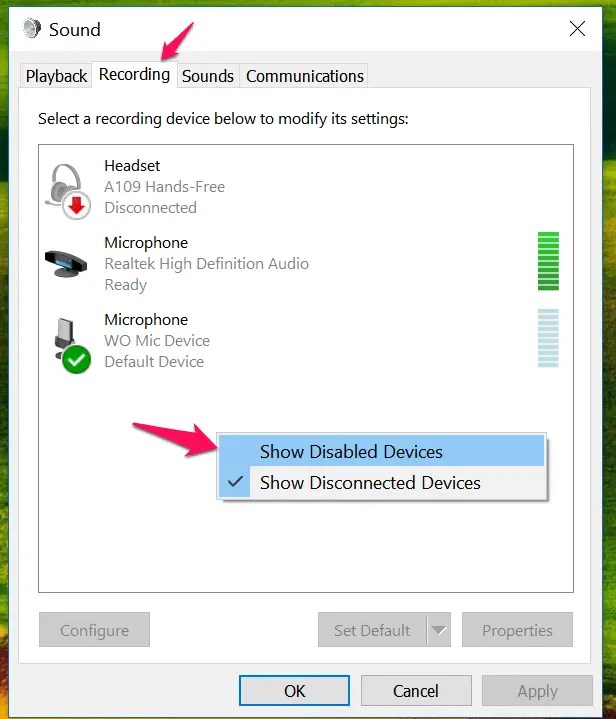
Task: Switch to the Playback tab
Action: point(56,76)
